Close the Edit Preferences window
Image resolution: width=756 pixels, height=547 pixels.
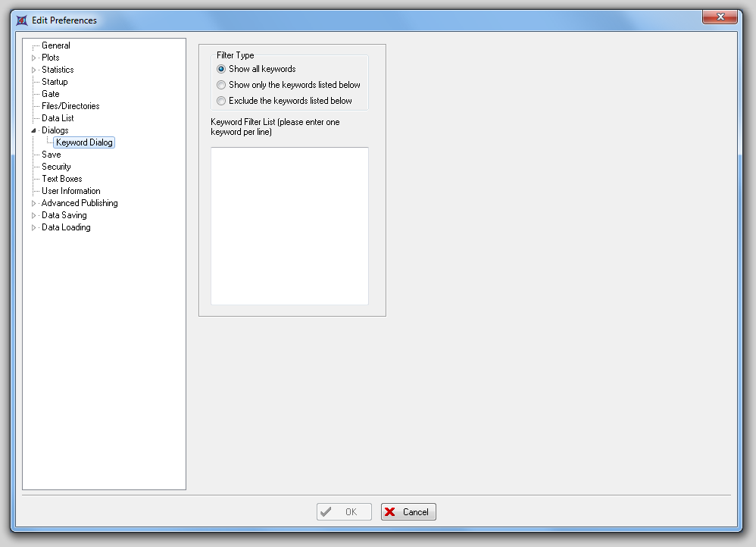pos(720,17)
